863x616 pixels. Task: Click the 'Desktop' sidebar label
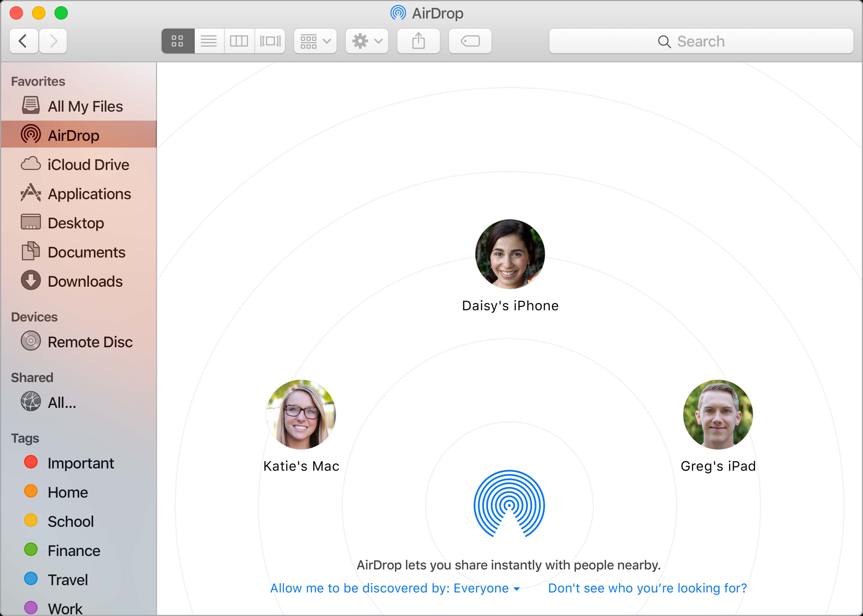coord(76,223)
